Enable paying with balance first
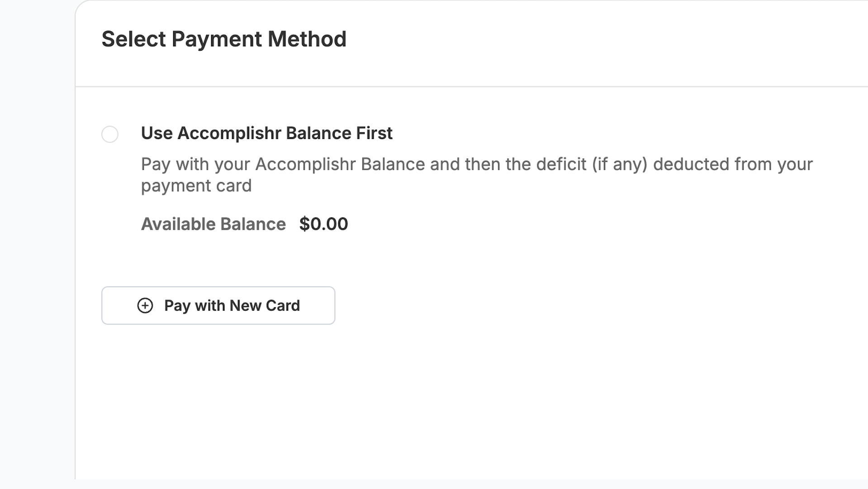This screenshot has height=489, width=868. point(110,134)
